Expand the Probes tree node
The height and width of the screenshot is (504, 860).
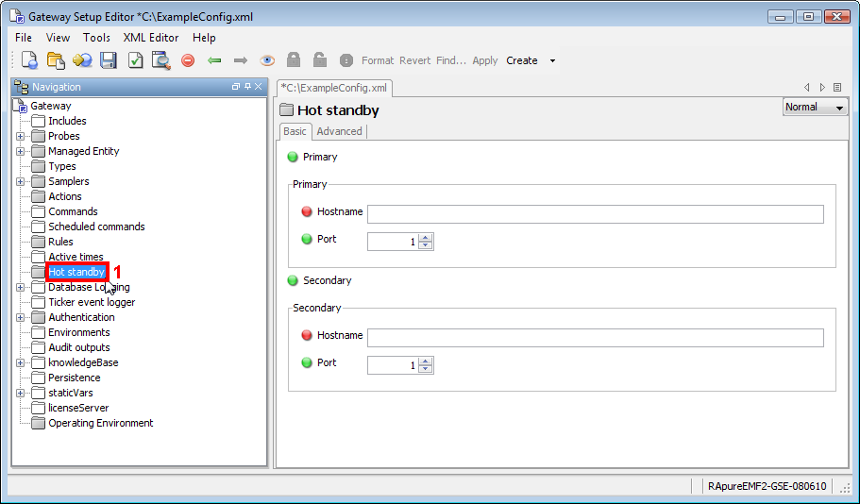click(x=20, y=136)
